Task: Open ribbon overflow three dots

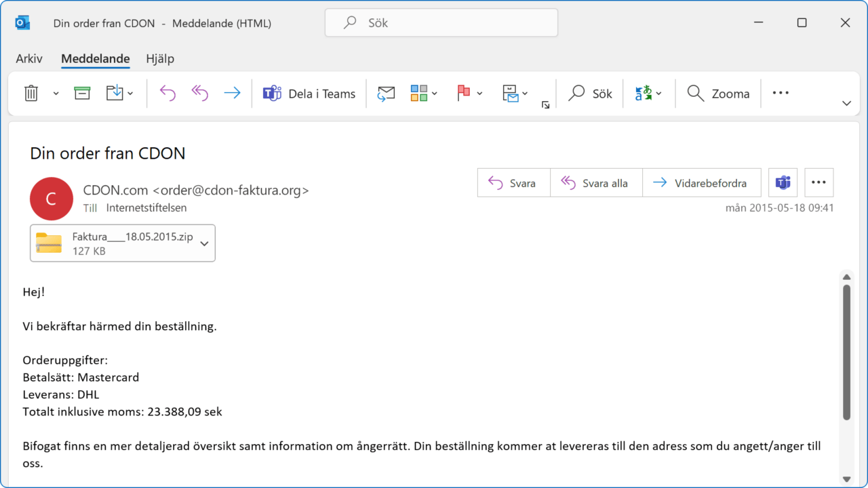Action: pos(781,93)
